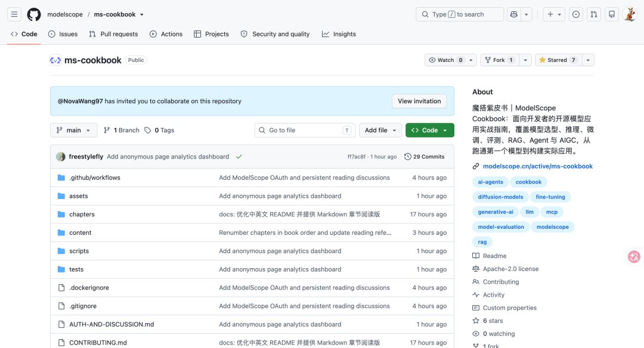Open the chapters folder
Screen dimensions: 644x348
pos(82,214)
